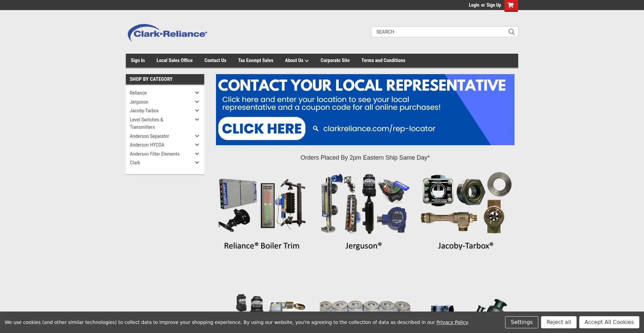The image size is (644, 333).
Task: Click the Clark-Reliance logo
Action: pos(167,33)
